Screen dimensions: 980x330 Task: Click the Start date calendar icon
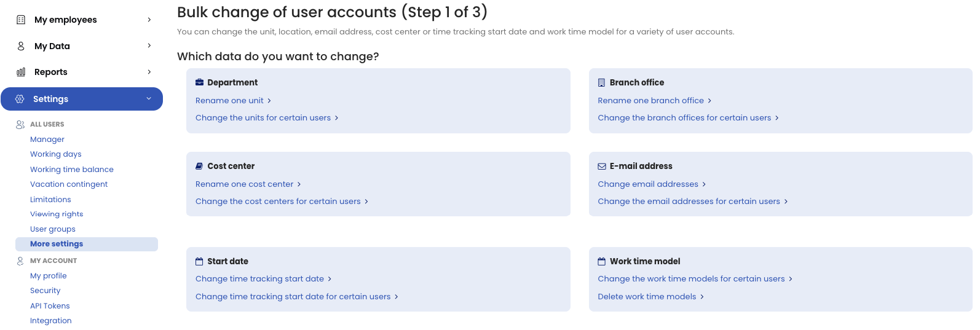(199, 261)
